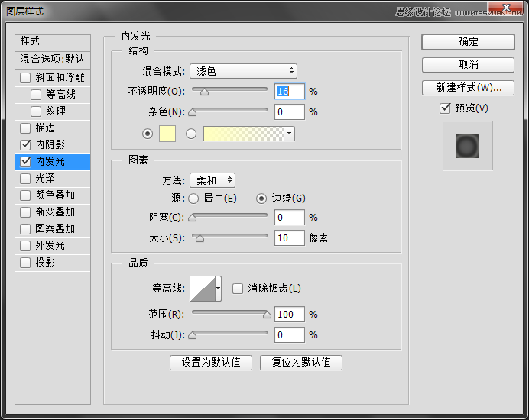Enable the 描边 style checkbox
The width and height of the screenshot is (529, 420).
[25, 128]
